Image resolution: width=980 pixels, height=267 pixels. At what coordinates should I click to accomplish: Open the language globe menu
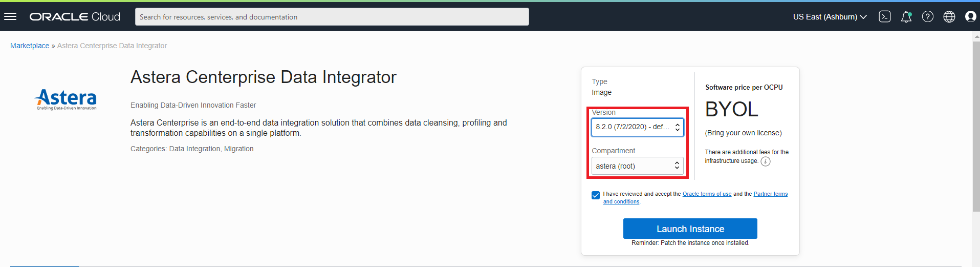point(949,16)
